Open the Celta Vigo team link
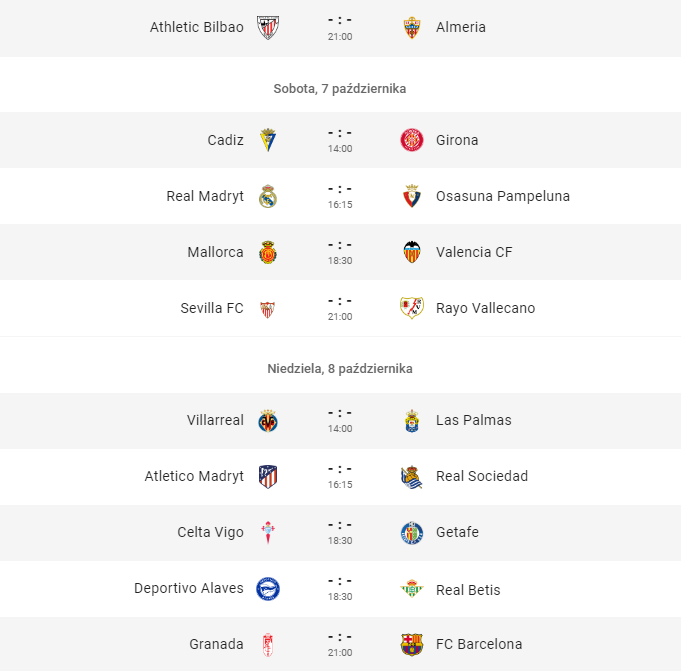Screen dimensions: 684x671 (210, 532)
